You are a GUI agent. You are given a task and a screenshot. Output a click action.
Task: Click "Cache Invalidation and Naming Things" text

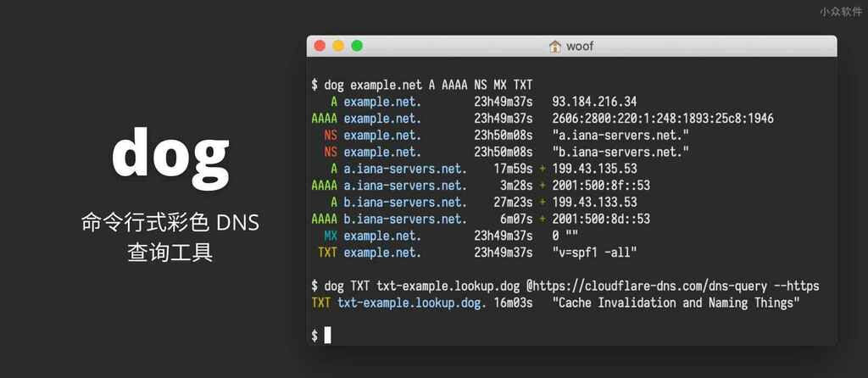(676, 303)
